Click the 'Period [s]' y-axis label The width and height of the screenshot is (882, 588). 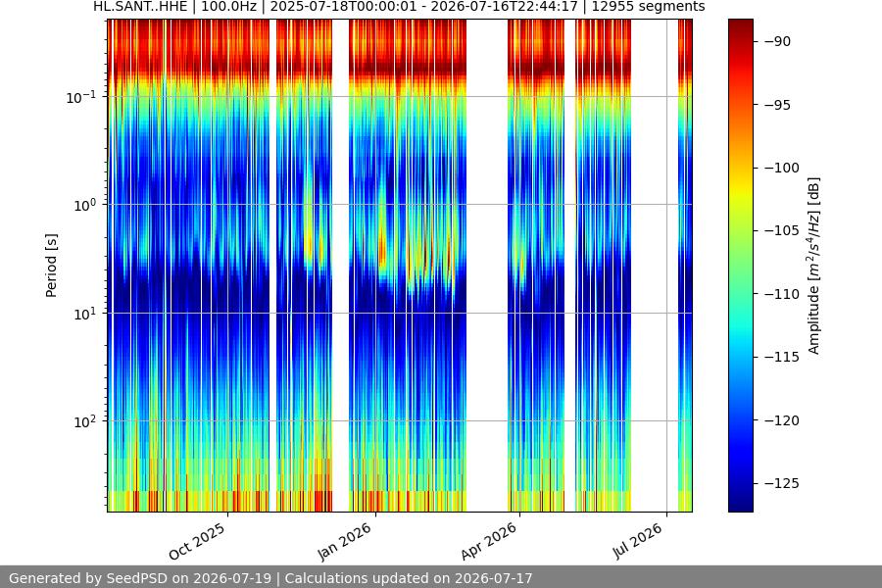click(x=51, y=266)
